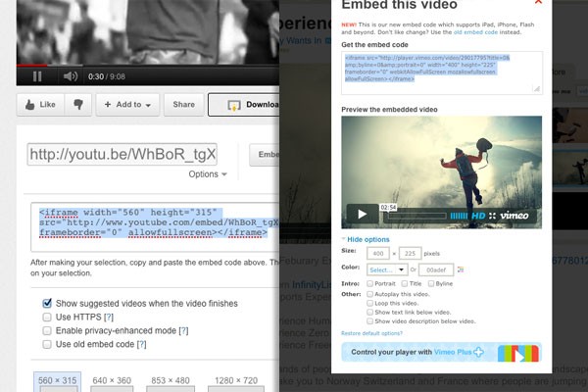The image size is (588, 392).
Task: Click the thumbs-up Like button
Action: 40,105
